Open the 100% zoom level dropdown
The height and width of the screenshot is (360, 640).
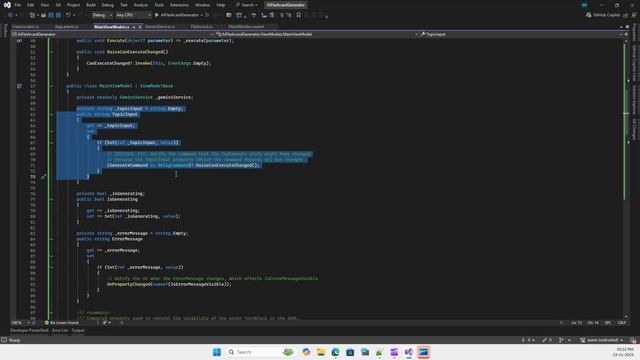point(20,323)
